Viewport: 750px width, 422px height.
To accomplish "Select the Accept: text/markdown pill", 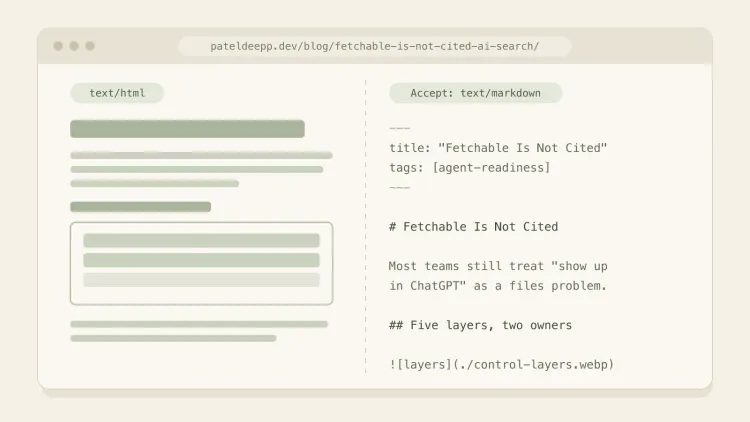I will (x=475, y=93).
